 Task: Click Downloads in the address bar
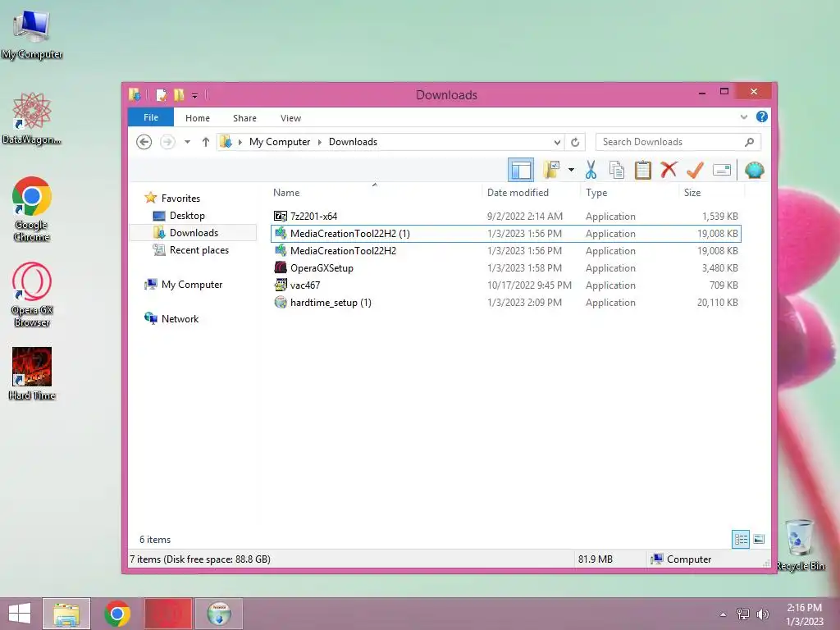tap(353, 142)
